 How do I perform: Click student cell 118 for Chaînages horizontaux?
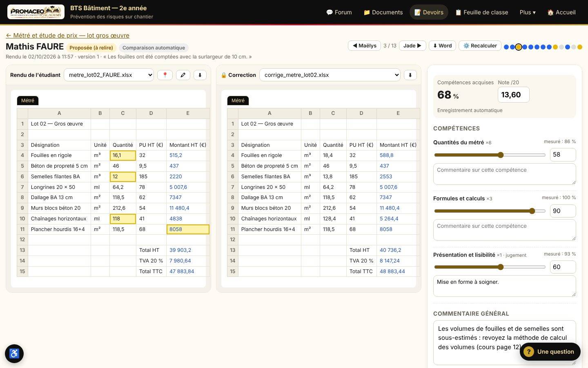tap(122, 219)
